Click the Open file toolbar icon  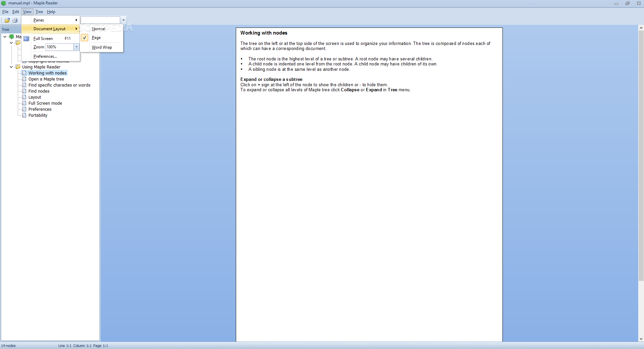[7, 20]
